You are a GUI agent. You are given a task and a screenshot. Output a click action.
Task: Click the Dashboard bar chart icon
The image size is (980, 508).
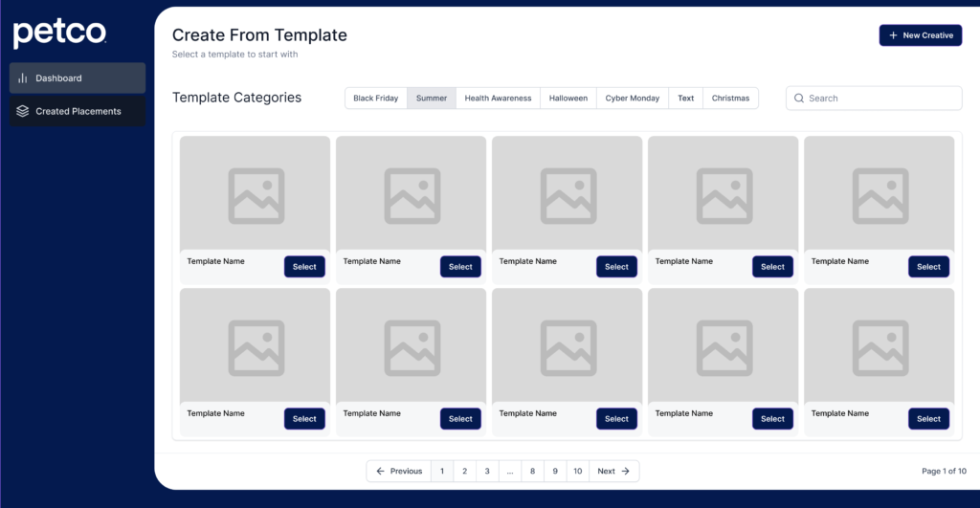pyautogui.click(x=23, y=78)
